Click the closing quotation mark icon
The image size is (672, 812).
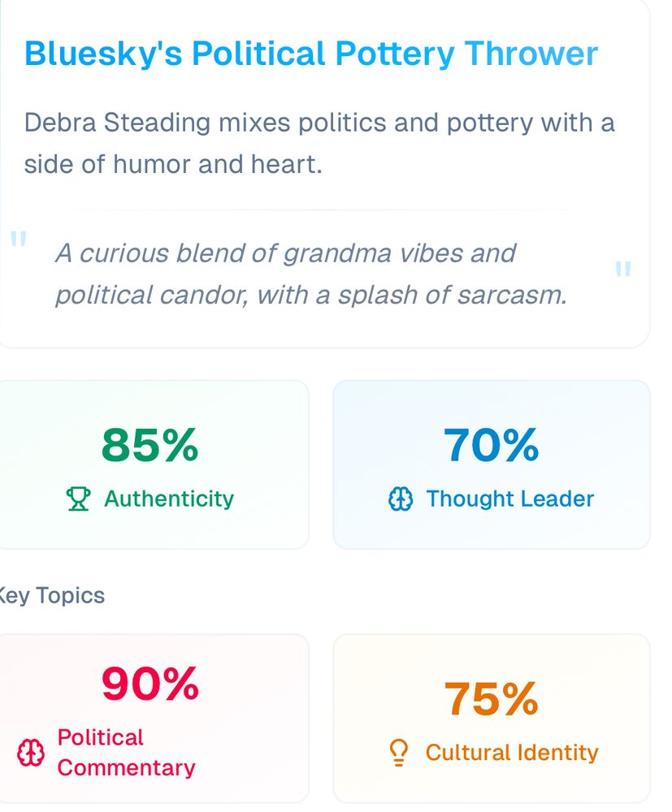click(x=622, y=270)
